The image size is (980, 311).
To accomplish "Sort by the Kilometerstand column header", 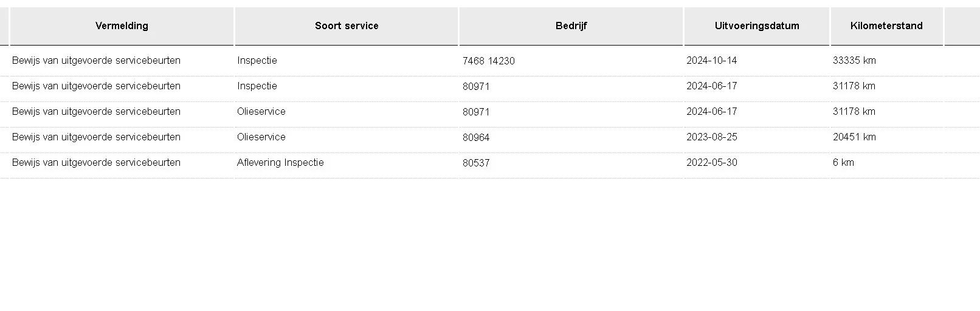I will (x=886, y=26).
